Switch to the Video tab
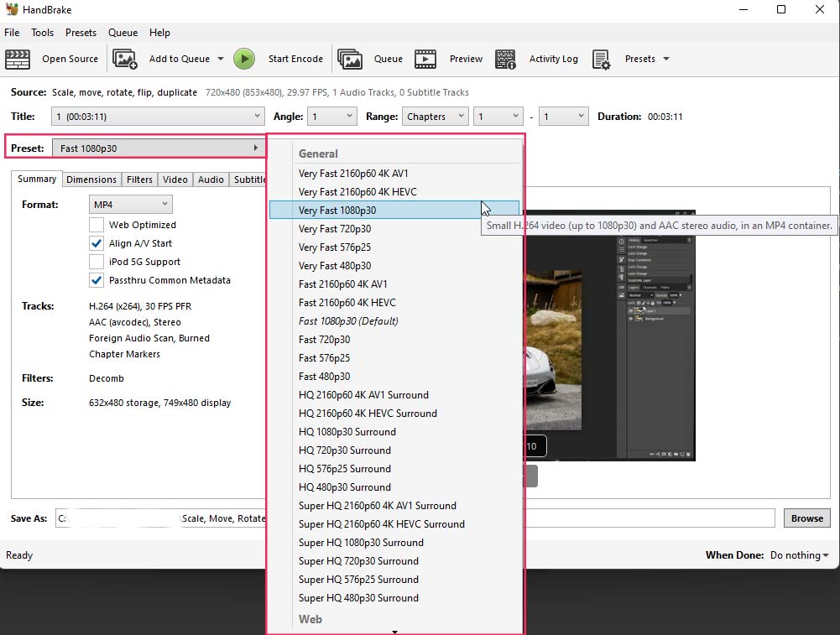 pos(175,180)
